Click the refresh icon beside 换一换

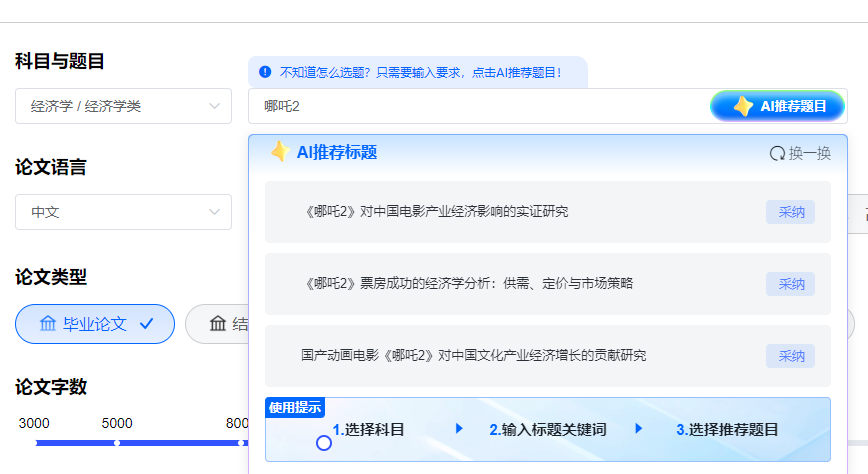[x=777, y=153]
